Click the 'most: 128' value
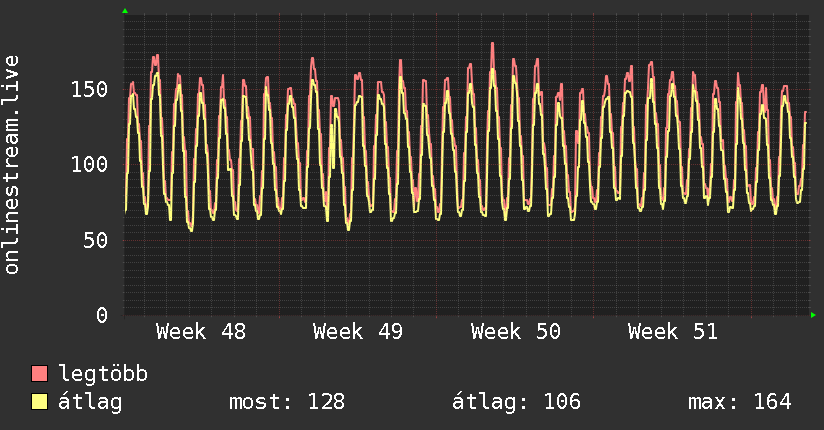The image size is (824, 430). [x=287, y=402]
